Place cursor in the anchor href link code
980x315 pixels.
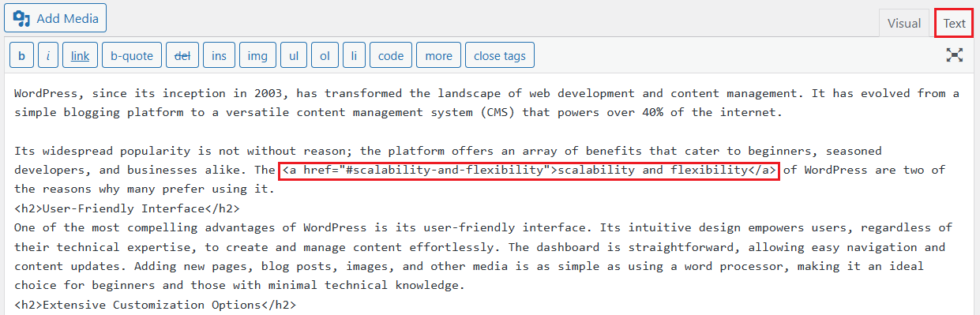[529, 170]
